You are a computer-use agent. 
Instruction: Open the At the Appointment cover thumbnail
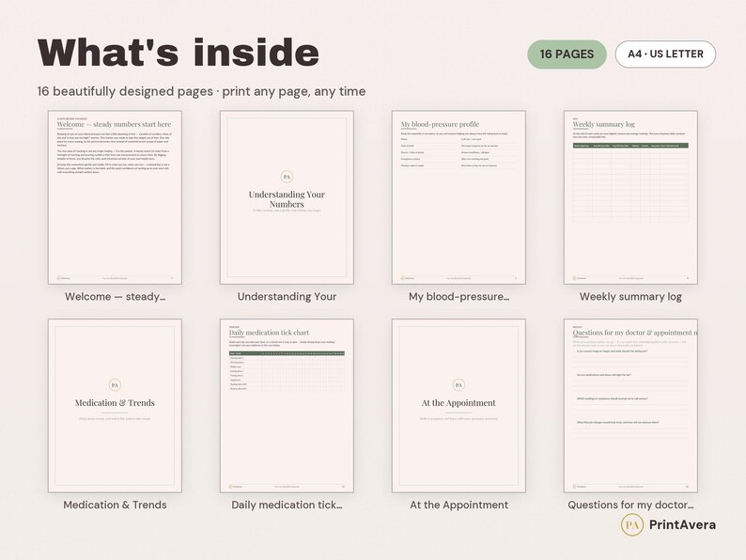click(x=458, y=406)
